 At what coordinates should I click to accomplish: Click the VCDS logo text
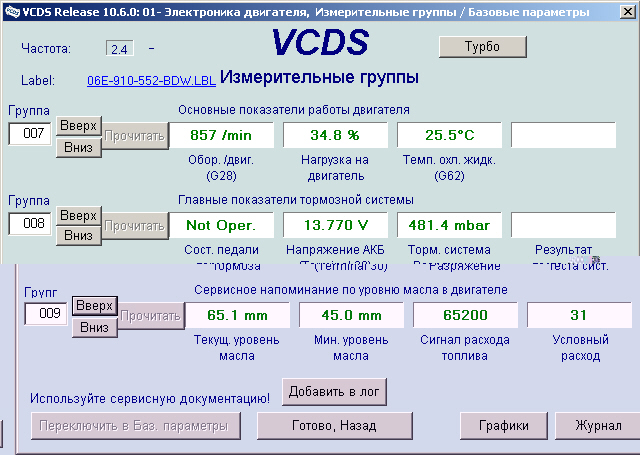[x=320, y=42]
